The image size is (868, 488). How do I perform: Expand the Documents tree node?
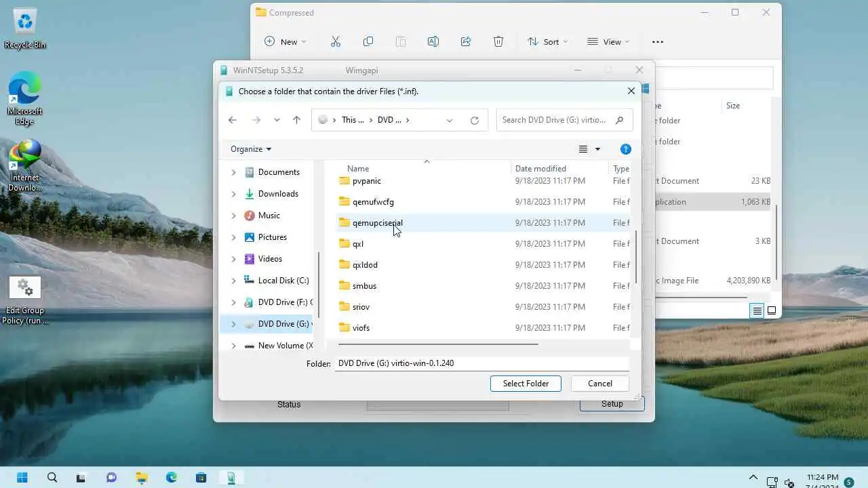(233, 172)
